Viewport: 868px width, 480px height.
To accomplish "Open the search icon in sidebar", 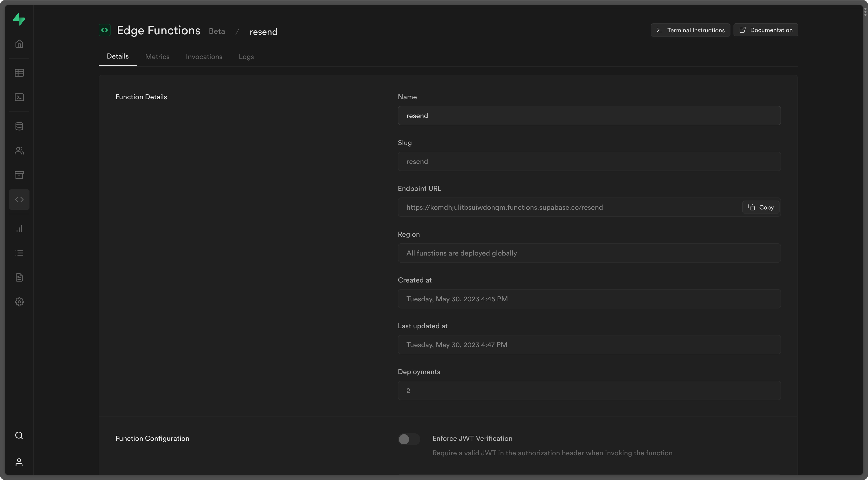I will pyautogui.click(x=19, y=435).
